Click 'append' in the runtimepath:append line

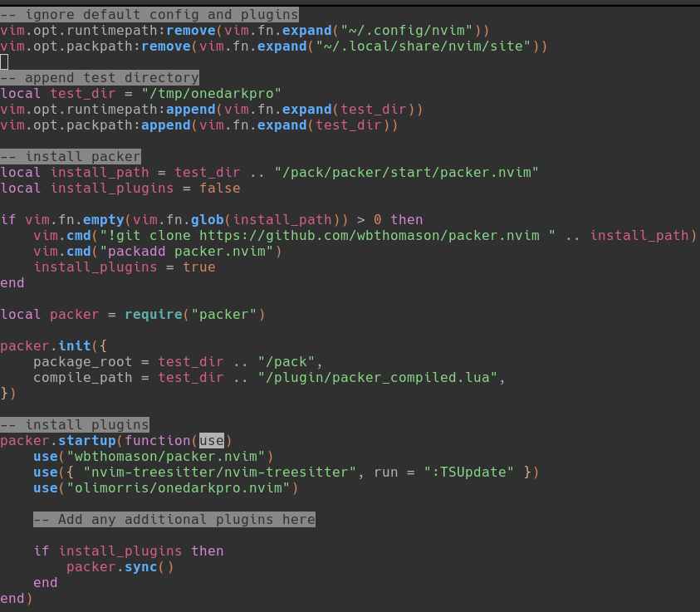tap(191, 110)
